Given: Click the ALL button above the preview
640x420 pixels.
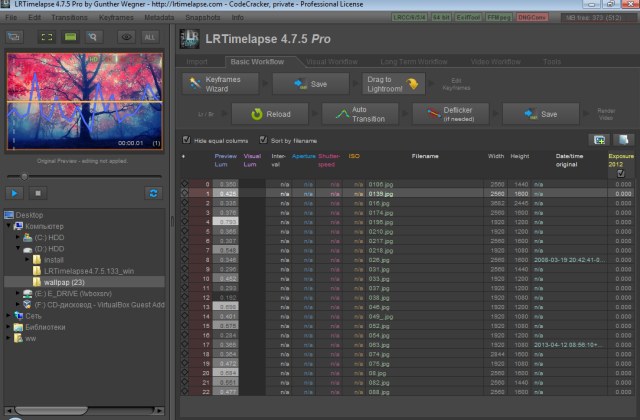Looking at the screenshot, I should tap(151, 37).
